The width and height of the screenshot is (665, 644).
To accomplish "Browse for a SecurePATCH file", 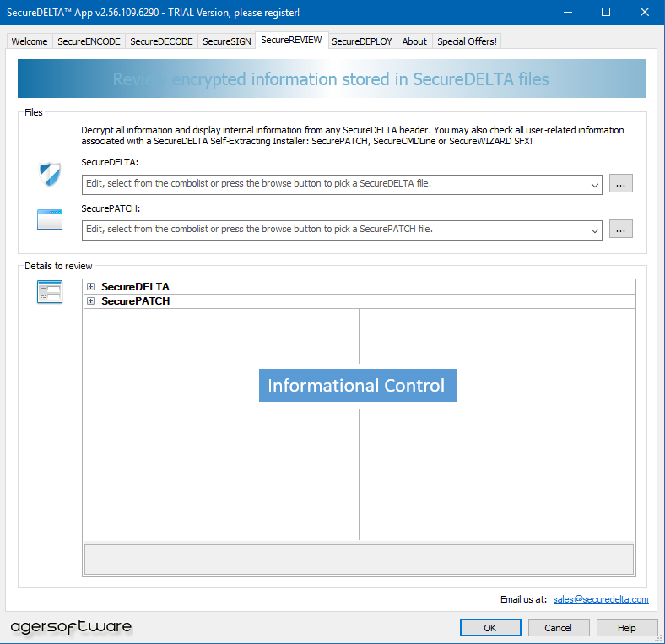I will tap(621, 229).
